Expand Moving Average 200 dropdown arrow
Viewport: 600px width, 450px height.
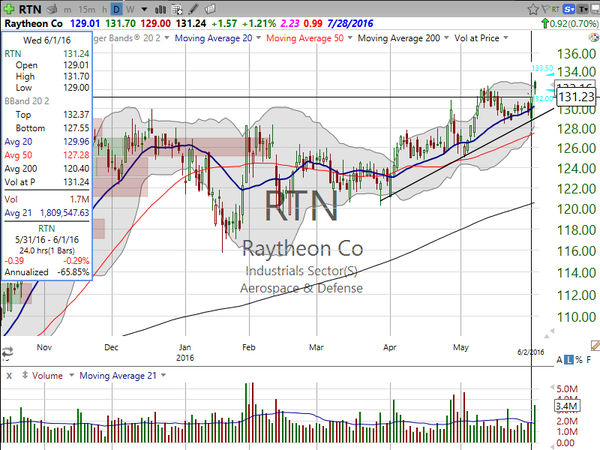coord(446,38)
